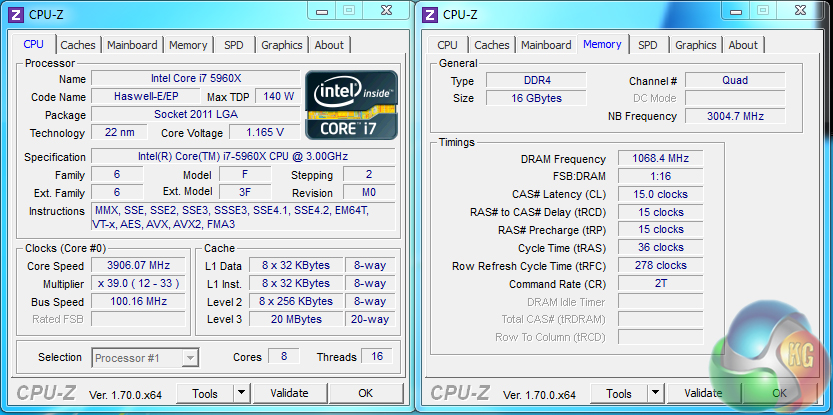Switch to CPU tab in right CPU-Z window
833x415 pixels.
click(x=447, y=45)
